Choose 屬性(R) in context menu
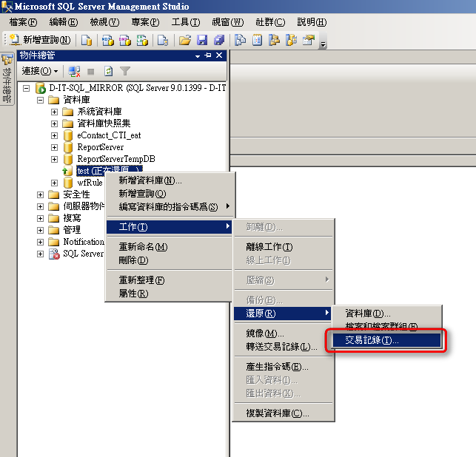The image size is (476, 457). pyautogui.click(x=170, y=294)
